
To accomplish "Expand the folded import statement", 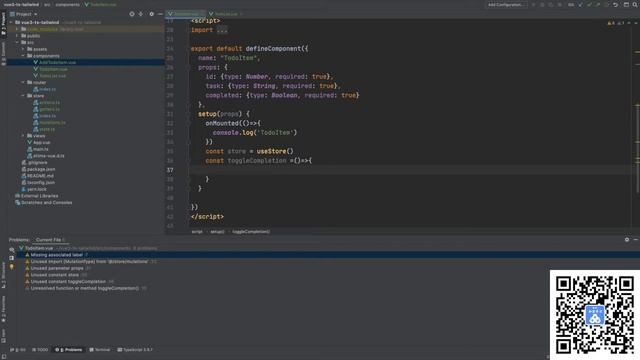I will click(222, 30).
